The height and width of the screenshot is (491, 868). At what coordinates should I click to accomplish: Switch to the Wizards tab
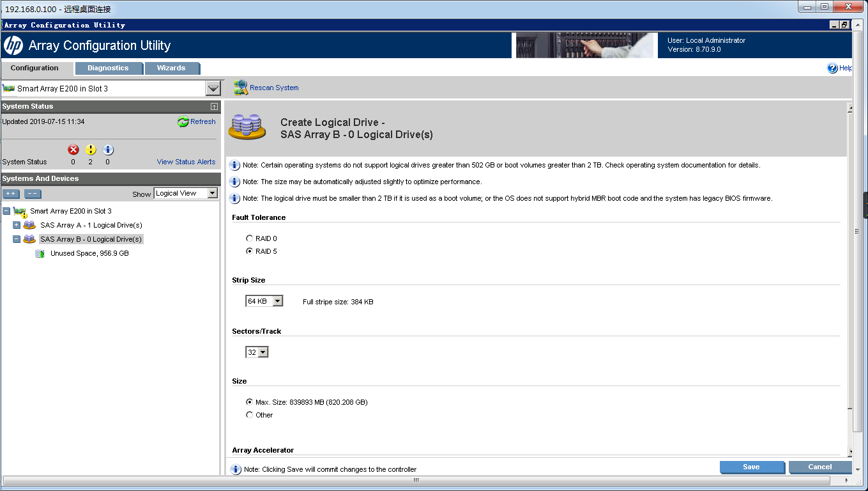click(x=171, y=68)
